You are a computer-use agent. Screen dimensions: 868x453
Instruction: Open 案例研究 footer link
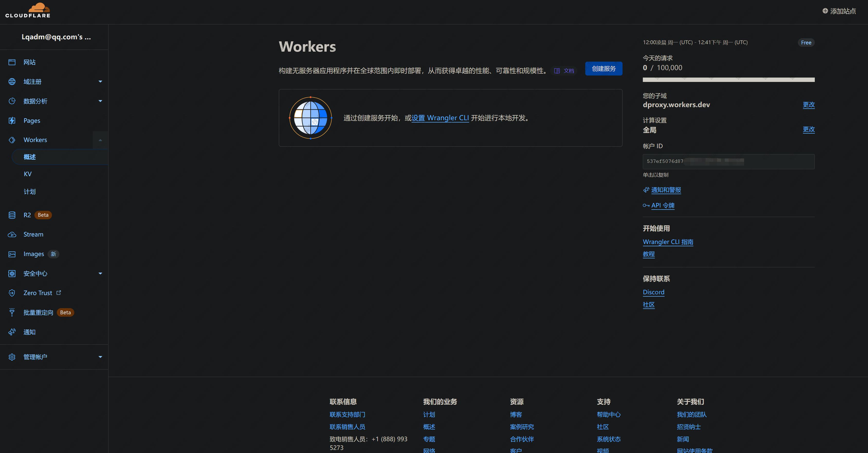click(x=522, y=427)
